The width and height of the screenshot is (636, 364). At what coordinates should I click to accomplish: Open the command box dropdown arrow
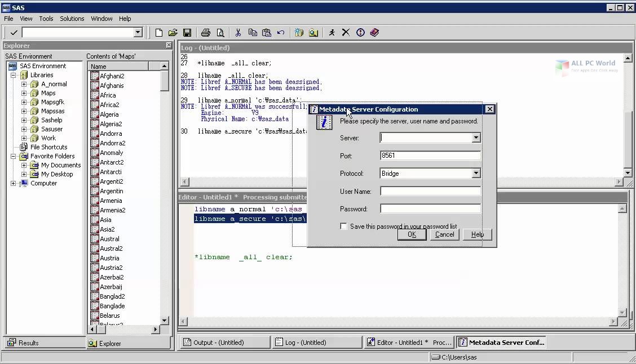pyautogui.click(x=138, y=33)
